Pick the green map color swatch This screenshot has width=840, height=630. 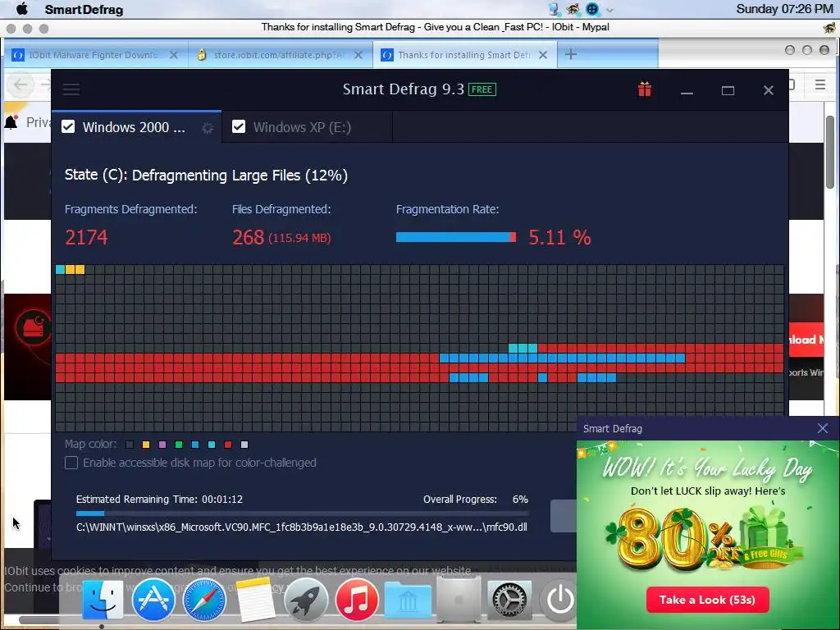(179, 445)
